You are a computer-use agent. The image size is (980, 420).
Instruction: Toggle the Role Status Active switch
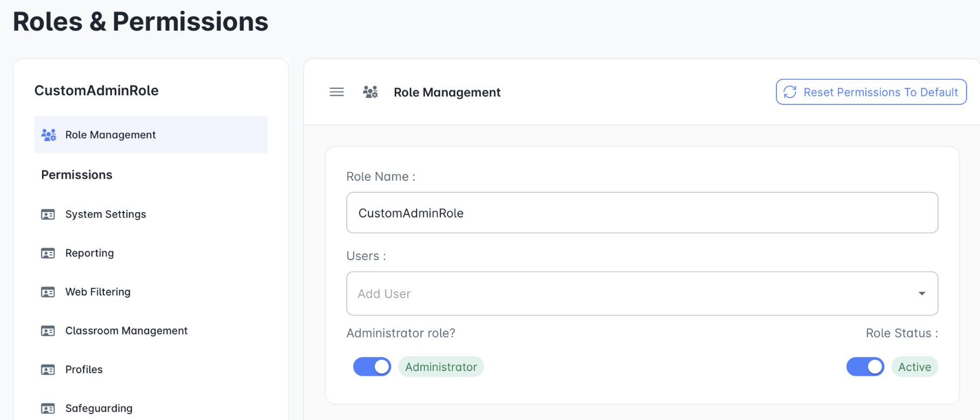865,367
